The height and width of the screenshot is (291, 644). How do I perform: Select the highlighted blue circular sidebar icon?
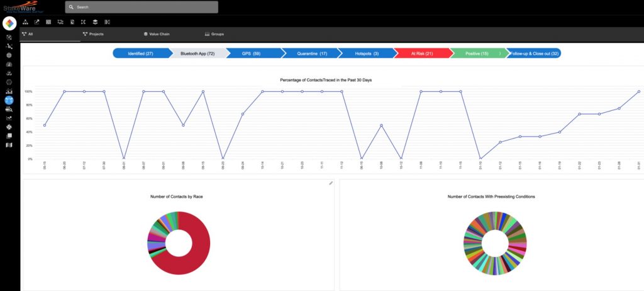point(9,100)
